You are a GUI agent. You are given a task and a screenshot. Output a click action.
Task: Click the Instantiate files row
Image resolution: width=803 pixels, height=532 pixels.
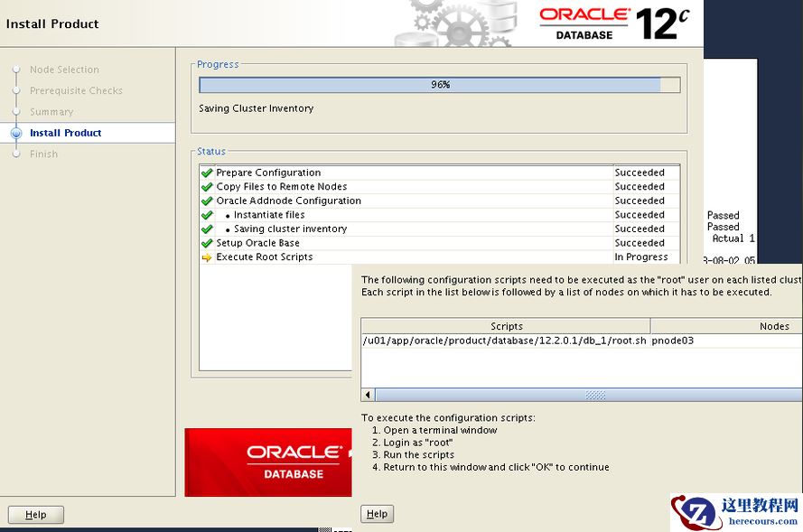pyautogui.click(x=439, y=215)
